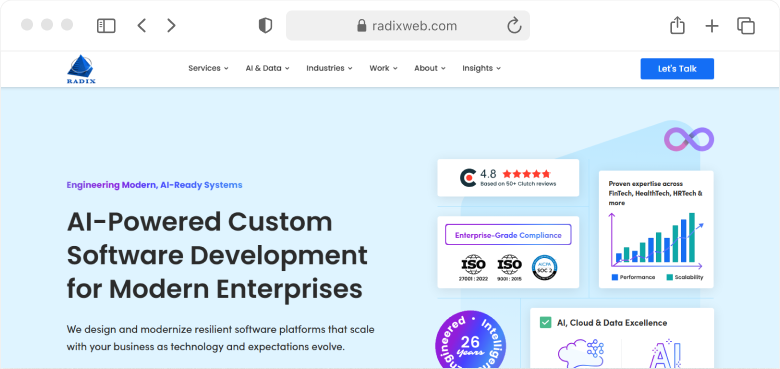Viewport: 780px width, 369px height.
Task: Click 'Engineering Modern, AI-Ready Systems' tagline
Action: (x=155, y=185)
